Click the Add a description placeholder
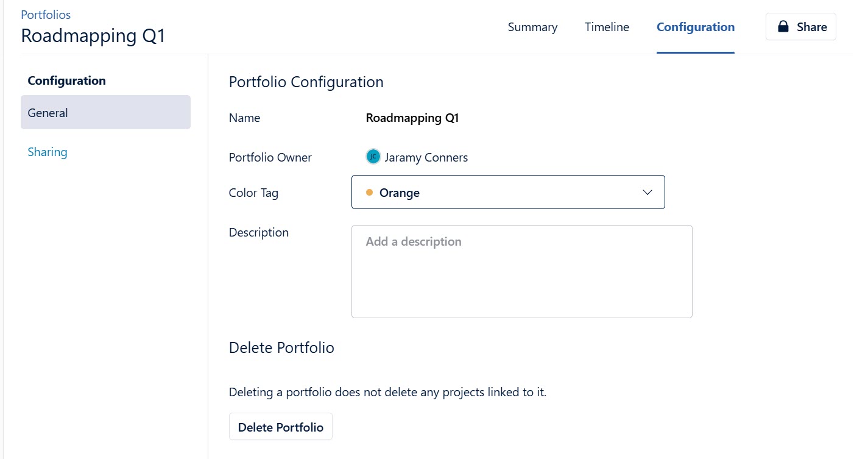This screenshot has height=459, width=868. click(x=414, y=241)
